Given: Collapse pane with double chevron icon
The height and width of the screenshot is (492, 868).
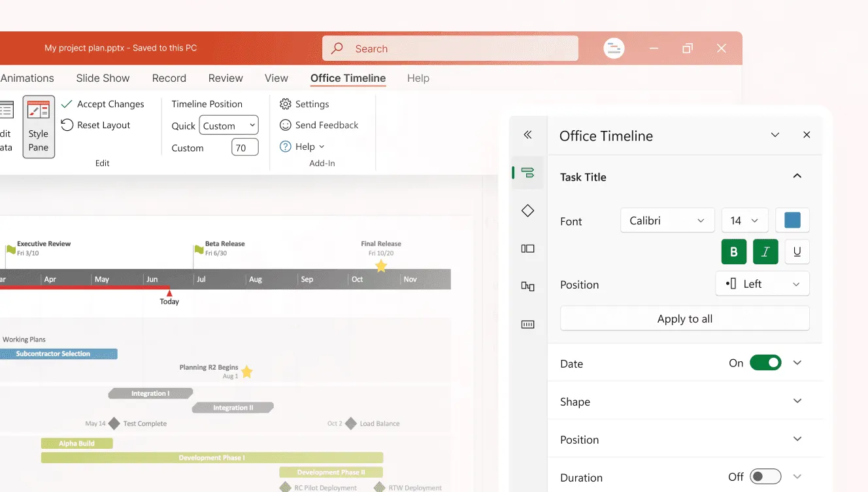Looking at the screenshot, I should coord(527,135).
